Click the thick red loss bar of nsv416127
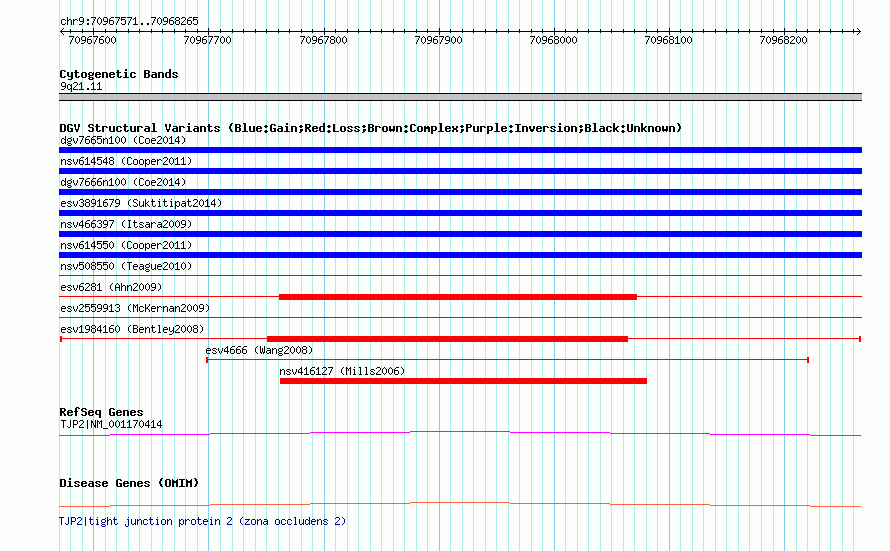The image size is (890, 551). 463,381
